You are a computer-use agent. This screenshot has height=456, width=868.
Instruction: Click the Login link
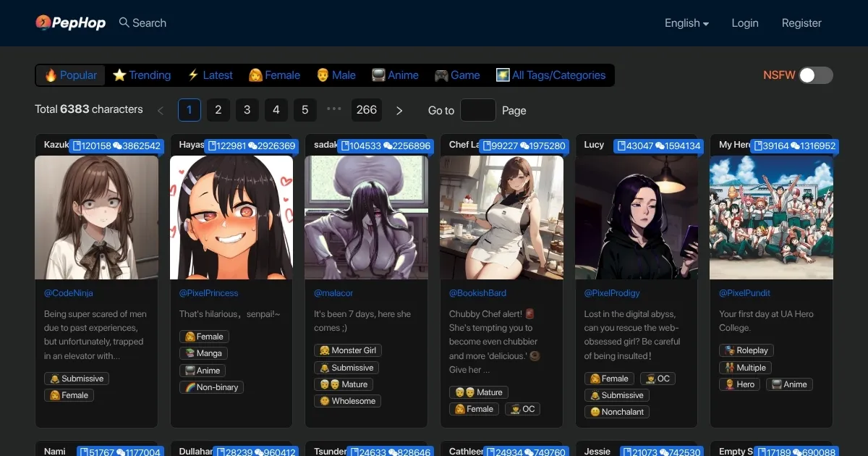pos(744,23)
